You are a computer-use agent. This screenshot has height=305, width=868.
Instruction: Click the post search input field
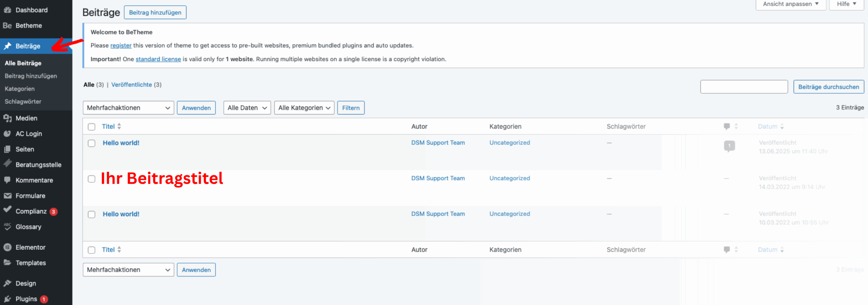(x=744, y=87)
